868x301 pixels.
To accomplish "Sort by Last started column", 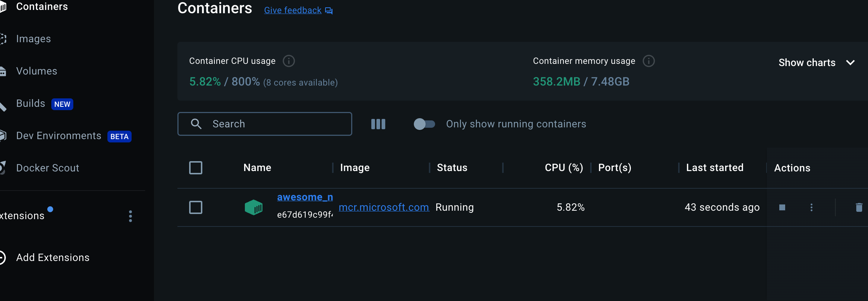I will pyautogui.click(x=714, y=168).
